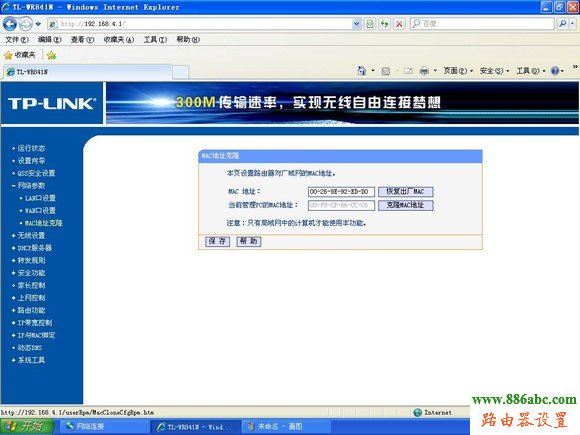Expand the IP带宽控制 sidebar section
This screenshot has width=580, height=435.
[x=35, y=323]
